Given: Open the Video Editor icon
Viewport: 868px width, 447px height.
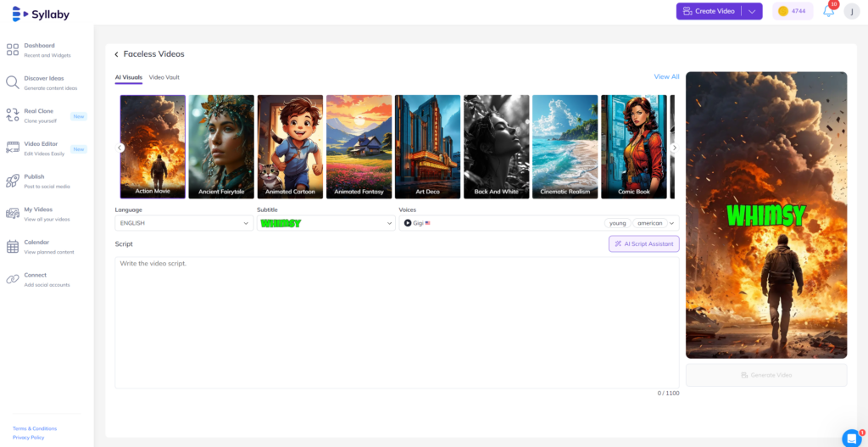Looking at the screenshot, I should click(13, 148).
